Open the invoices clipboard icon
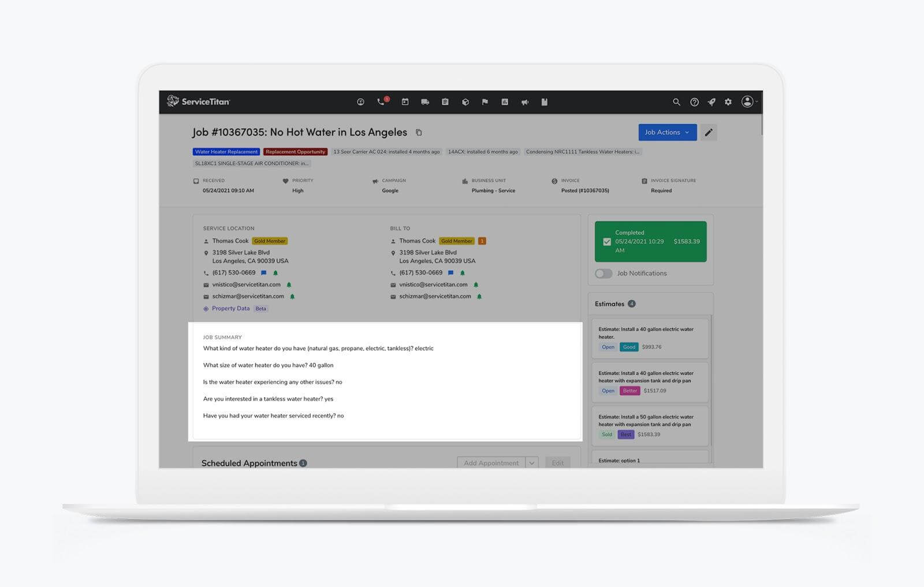The image size is (924, 587). (x=445, y=102)
